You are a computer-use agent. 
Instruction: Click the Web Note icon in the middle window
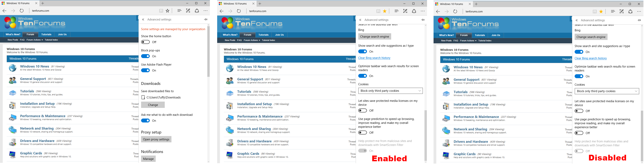[x=405, y=11]
